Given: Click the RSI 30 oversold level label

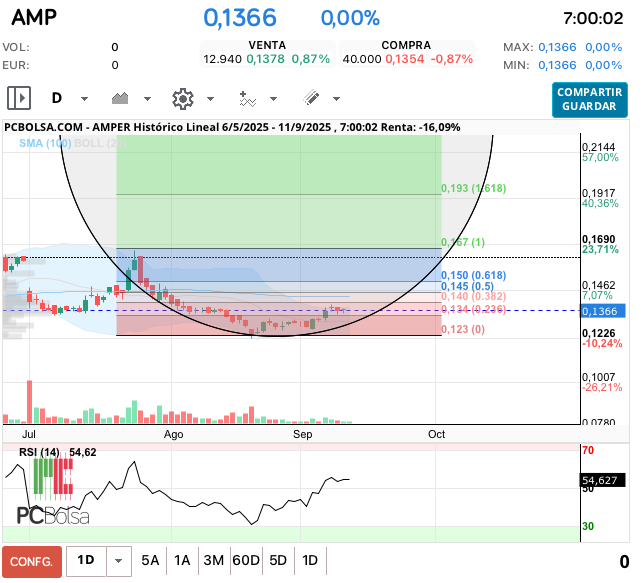Looking at the screenshot, I should point(588,526).
